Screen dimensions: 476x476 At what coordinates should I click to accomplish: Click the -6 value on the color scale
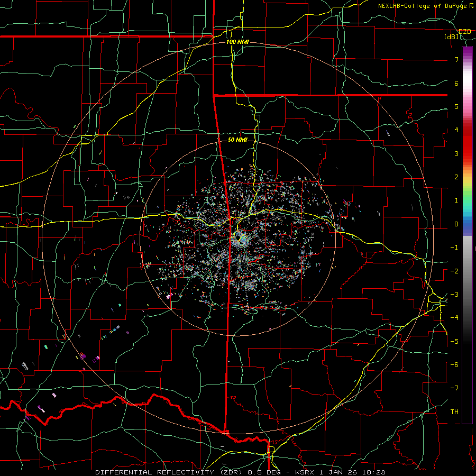pyautogui.click(x=454, y=365)
